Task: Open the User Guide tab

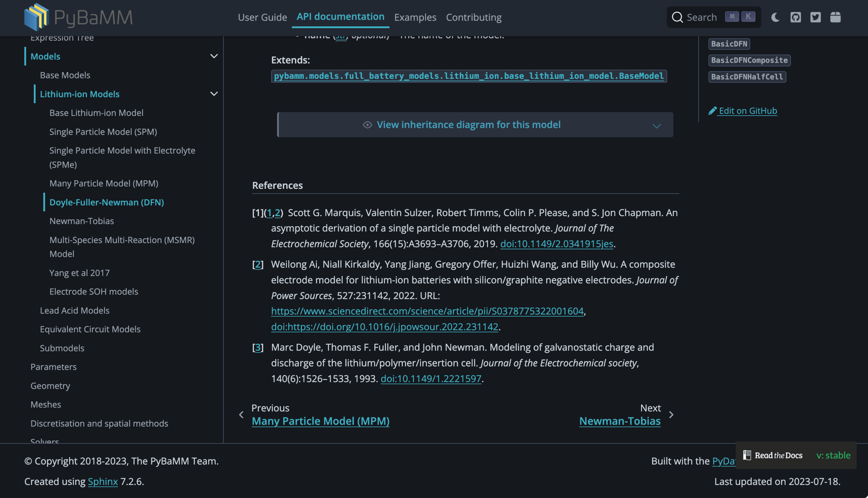Action: [x=262, y=17]
